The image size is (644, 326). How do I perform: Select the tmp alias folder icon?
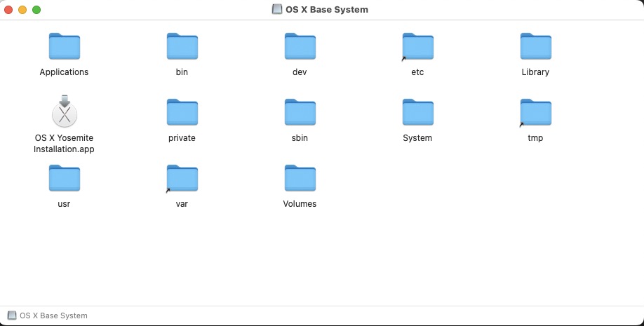535,112
